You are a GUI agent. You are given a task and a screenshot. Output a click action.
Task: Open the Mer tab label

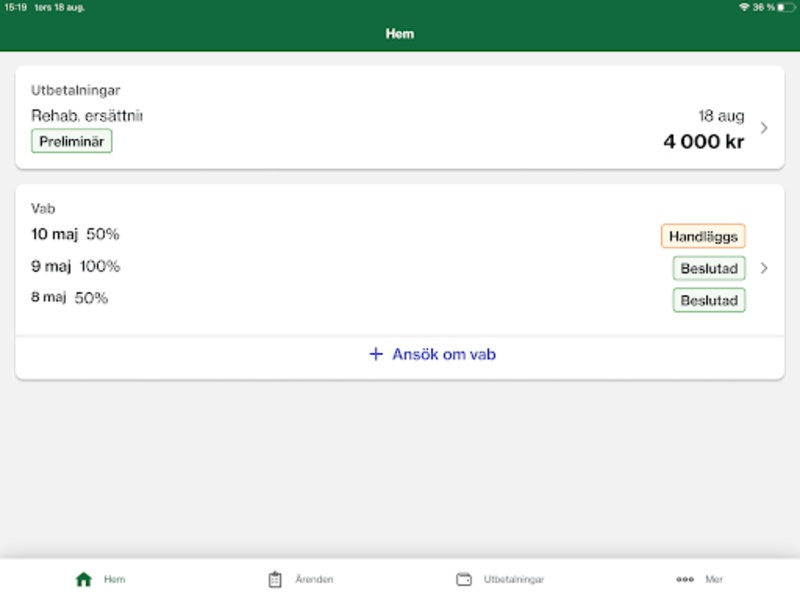[714, 579]
